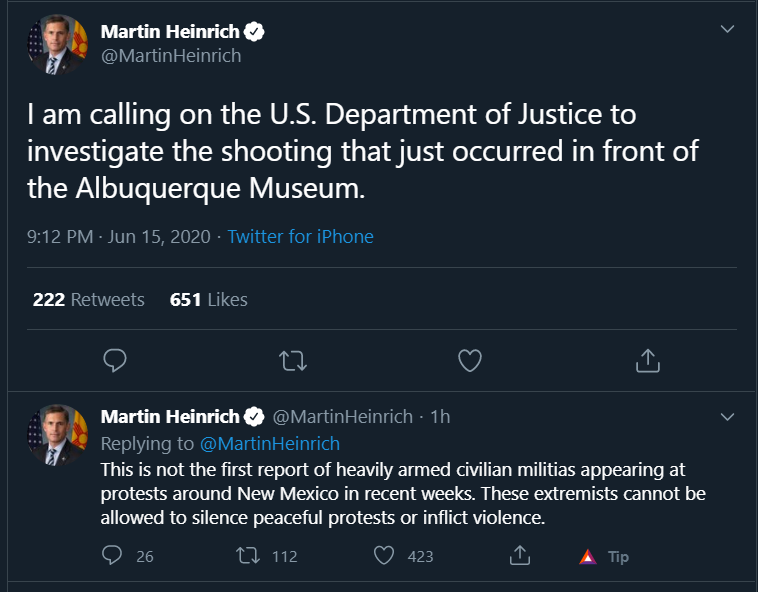Open the Martin Heinrich name in main tweet
The width and height of the screenshot is (758, 592).
click(x=170, y=32)
